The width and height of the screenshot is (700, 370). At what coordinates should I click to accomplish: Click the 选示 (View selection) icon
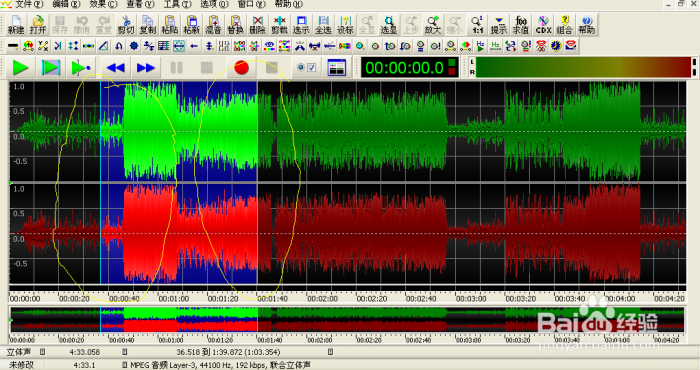click(301, 25)
